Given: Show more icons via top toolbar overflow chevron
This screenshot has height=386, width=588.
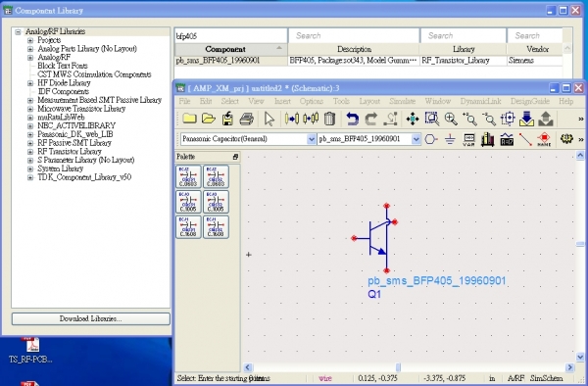Looking at the screenshot, I should point(580,119).
